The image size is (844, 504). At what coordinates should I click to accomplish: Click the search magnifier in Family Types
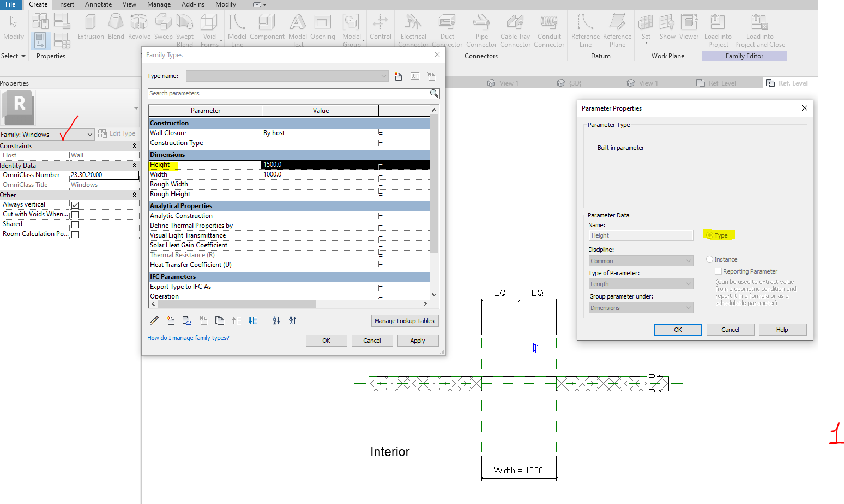point(434,93)
